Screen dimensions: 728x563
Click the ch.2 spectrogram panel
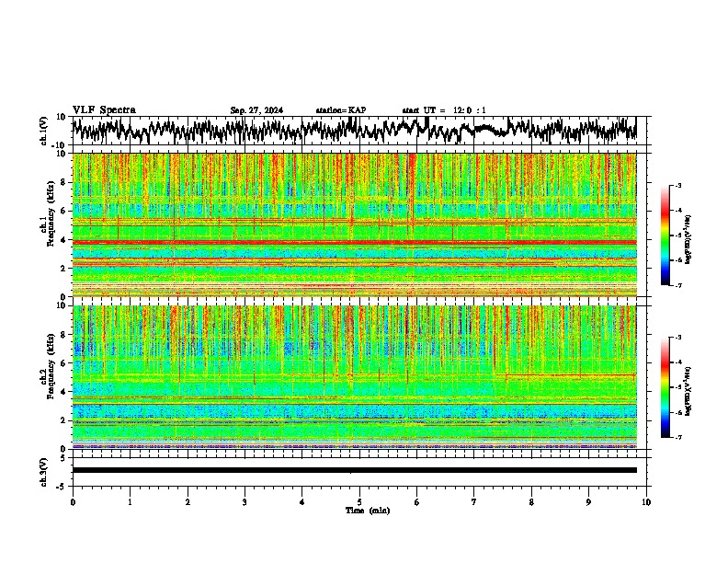tap(354, 377)
